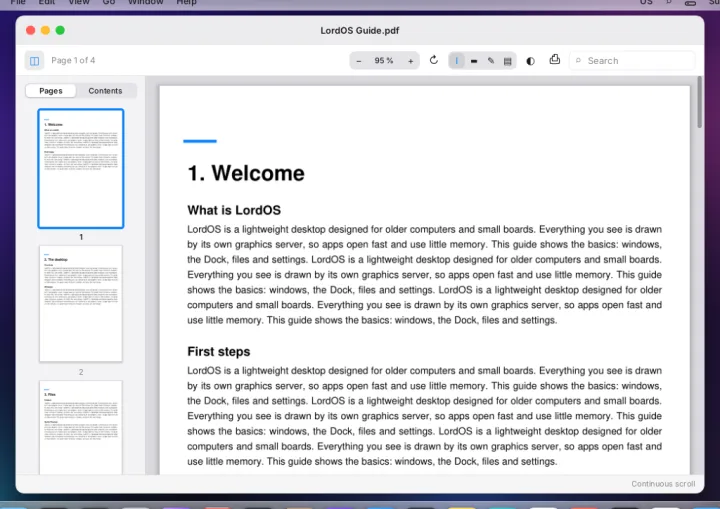Zoom in with the plus button

click(411, 61)
